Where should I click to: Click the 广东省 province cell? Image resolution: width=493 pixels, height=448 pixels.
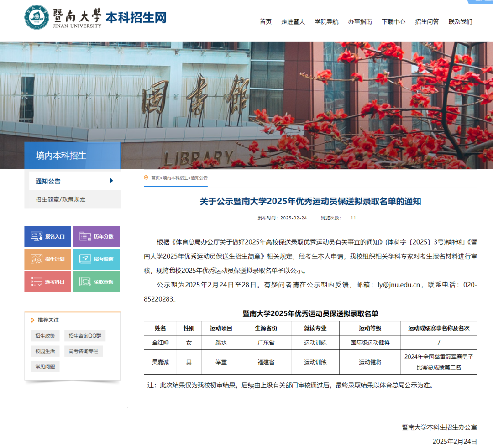pos(266,343)
